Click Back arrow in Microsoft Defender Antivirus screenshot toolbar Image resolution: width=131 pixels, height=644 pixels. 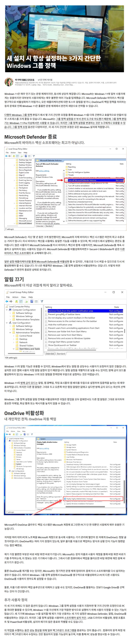[x=6, y=156]
